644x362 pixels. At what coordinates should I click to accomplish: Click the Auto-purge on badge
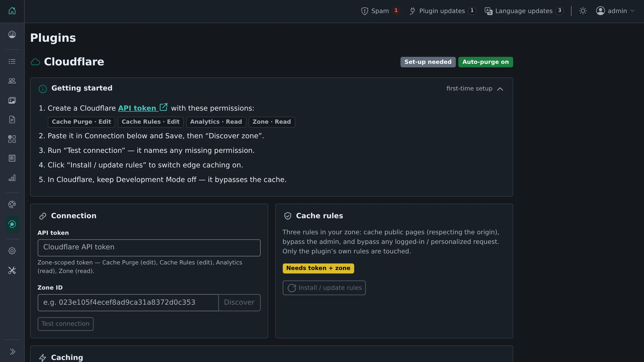tap(485, 62)
